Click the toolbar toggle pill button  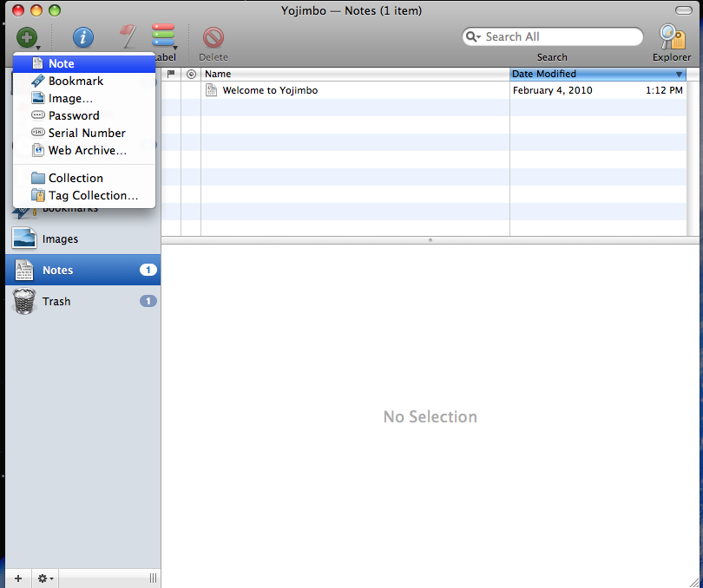click(683, 10)
